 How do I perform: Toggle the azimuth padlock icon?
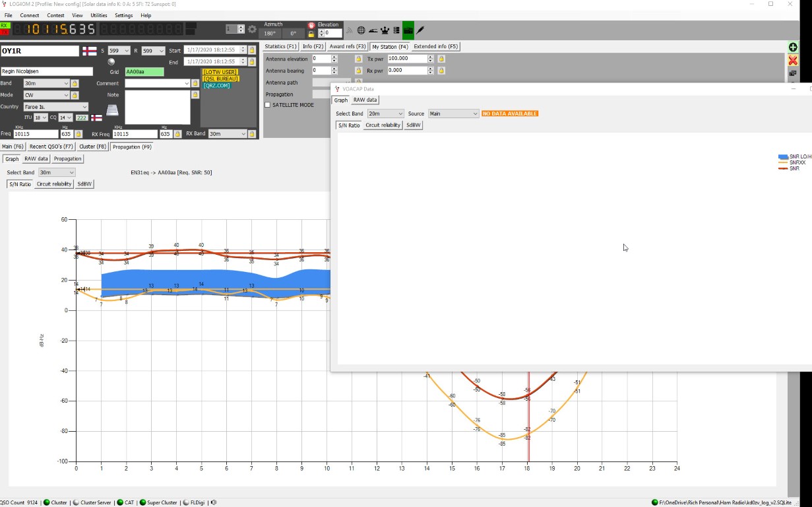point(311,33)
